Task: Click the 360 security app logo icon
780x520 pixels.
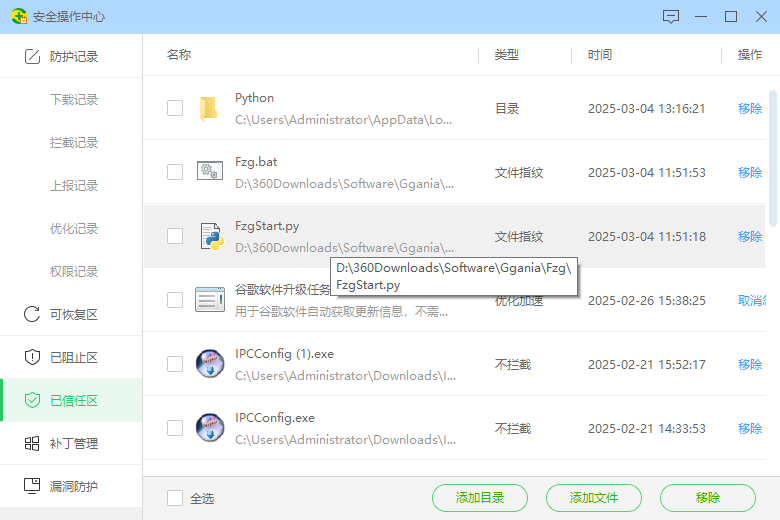Action: 19,16
